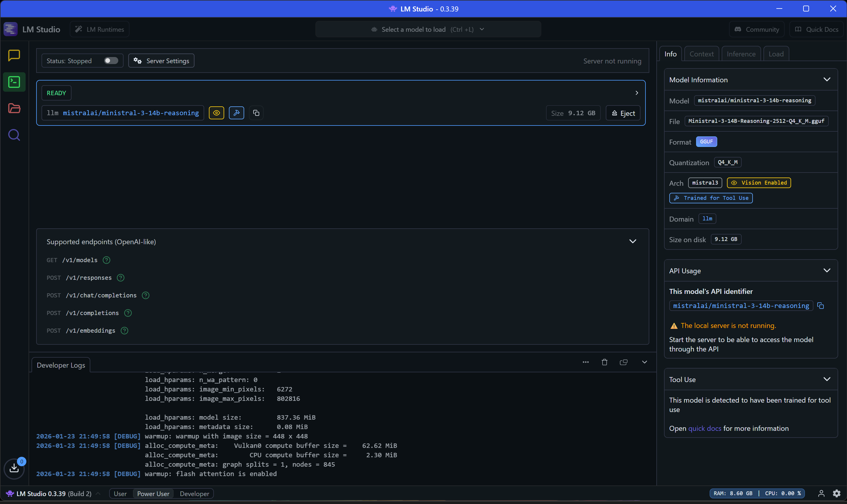Open the Chat sidebar icon
This screenshot has height=504, width=847.
(x=14, y=55)
